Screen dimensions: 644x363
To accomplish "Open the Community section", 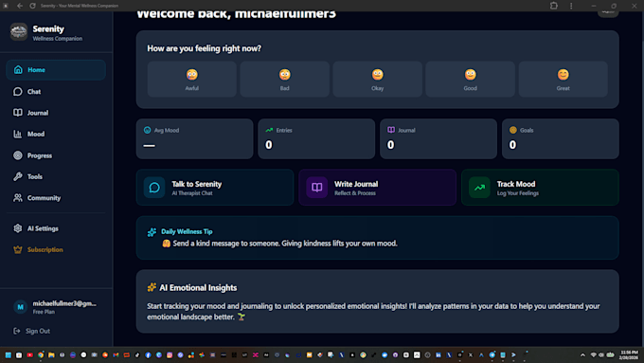I will point(56,198).
